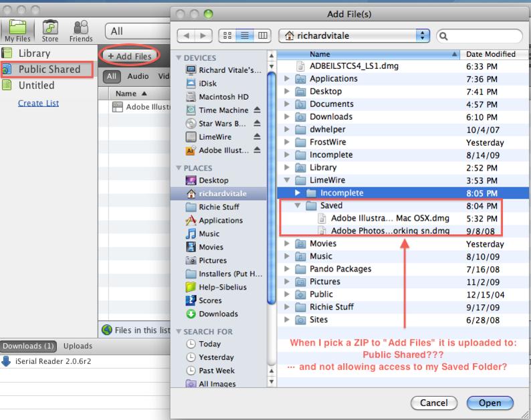
Task: Collapse the Saved folder
Action: pos(298,207)
